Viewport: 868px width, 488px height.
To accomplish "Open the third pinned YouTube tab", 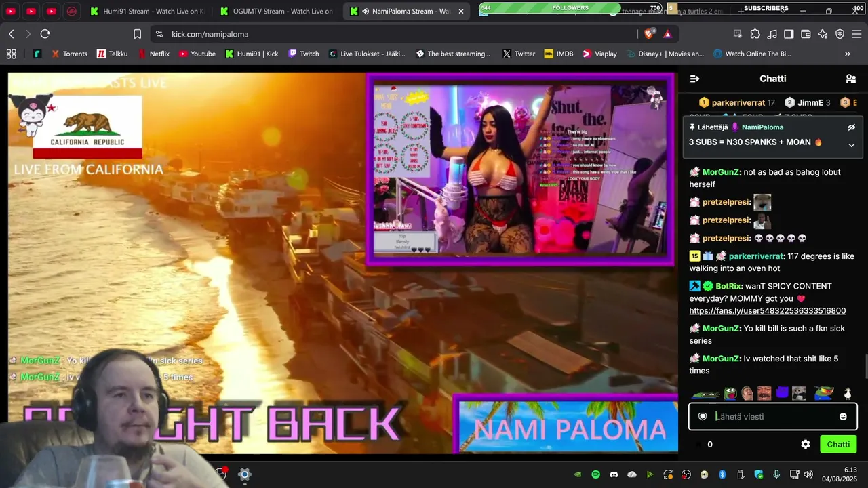I will (x=52, y=12).
